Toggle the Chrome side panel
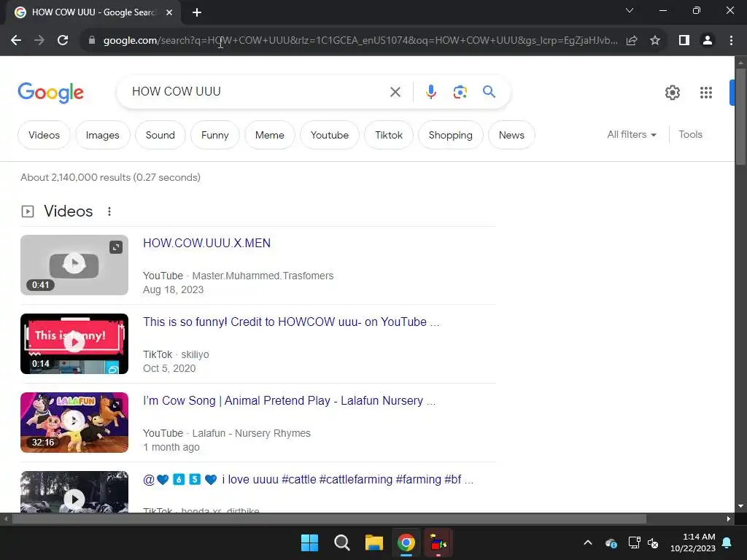This screenshot has width=747, height=560. [x=684, y=41]
